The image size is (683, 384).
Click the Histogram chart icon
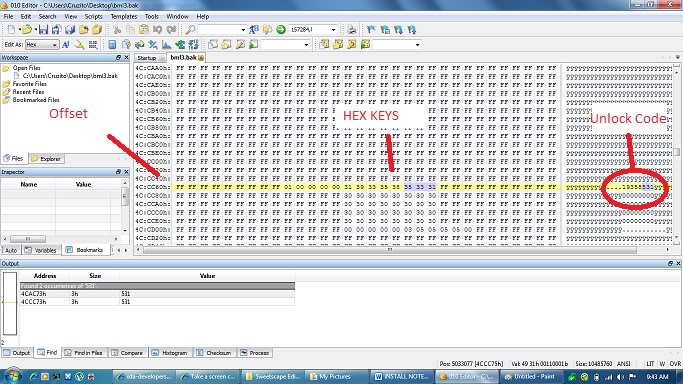[x=166, y=44]
